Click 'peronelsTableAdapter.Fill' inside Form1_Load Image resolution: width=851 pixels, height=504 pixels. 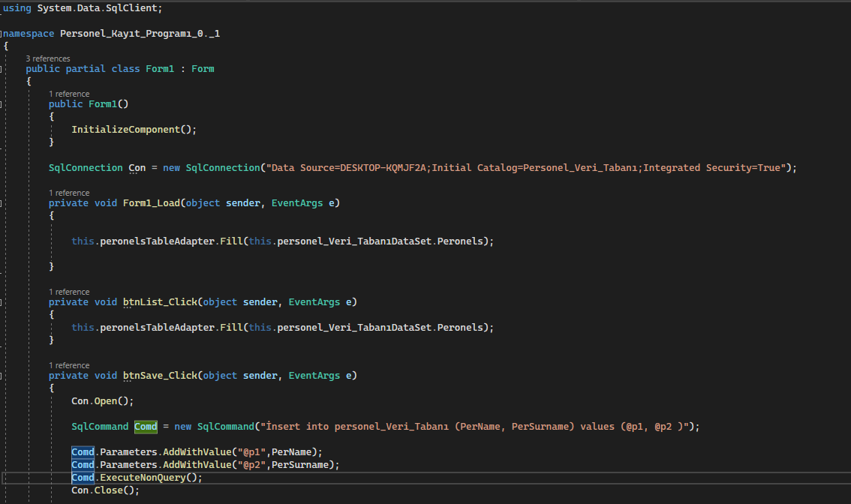click(x=172, y=241)
